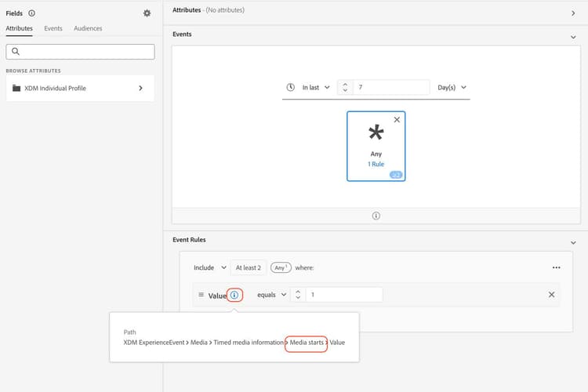Collapse the Events section chevron
The image size is (588, 392).
coord(573,37)
